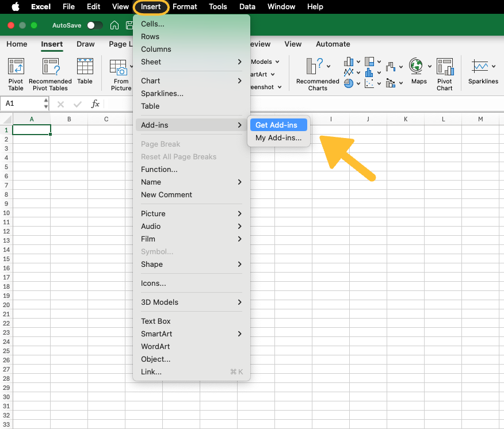Toggle the AutoSave switch
The height and width of the screenshot is (429, 504).
click(x=95, y=25)
